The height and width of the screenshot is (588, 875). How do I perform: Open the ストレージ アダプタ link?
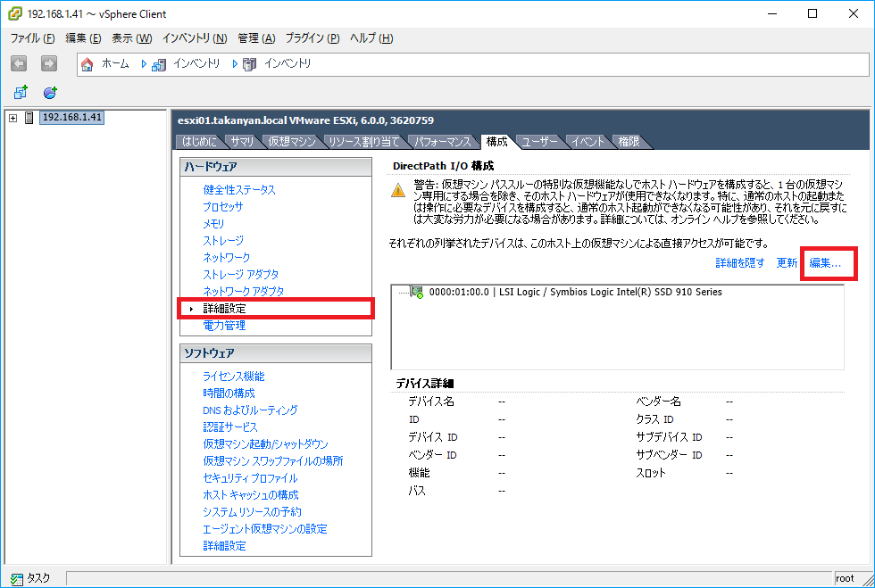(240, 275)
